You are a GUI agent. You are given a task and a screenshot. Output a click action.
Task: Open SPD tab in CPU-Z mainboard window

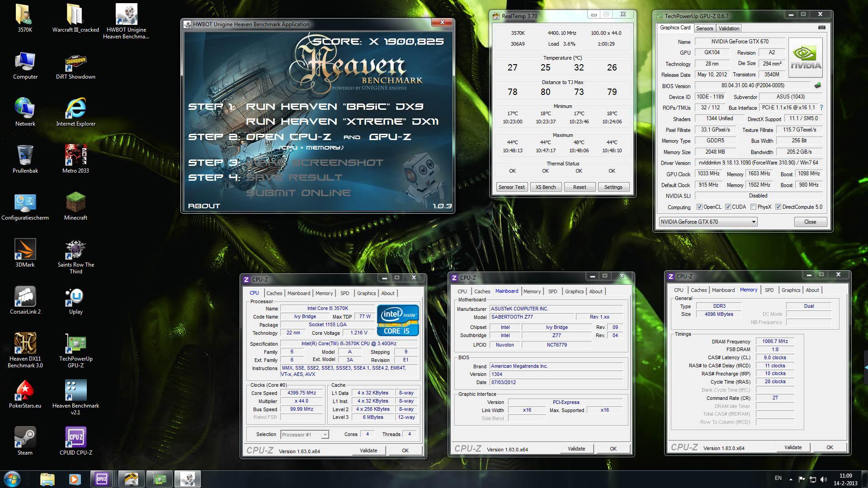tap(552, 291)
